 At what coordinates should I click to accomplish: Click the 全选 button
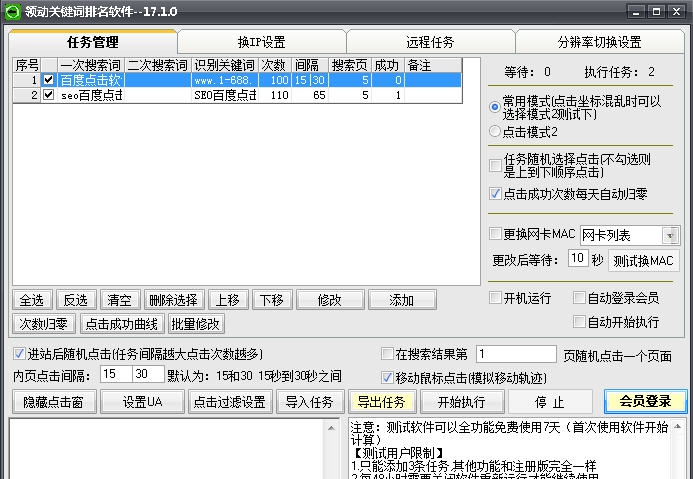pos(32,300)
